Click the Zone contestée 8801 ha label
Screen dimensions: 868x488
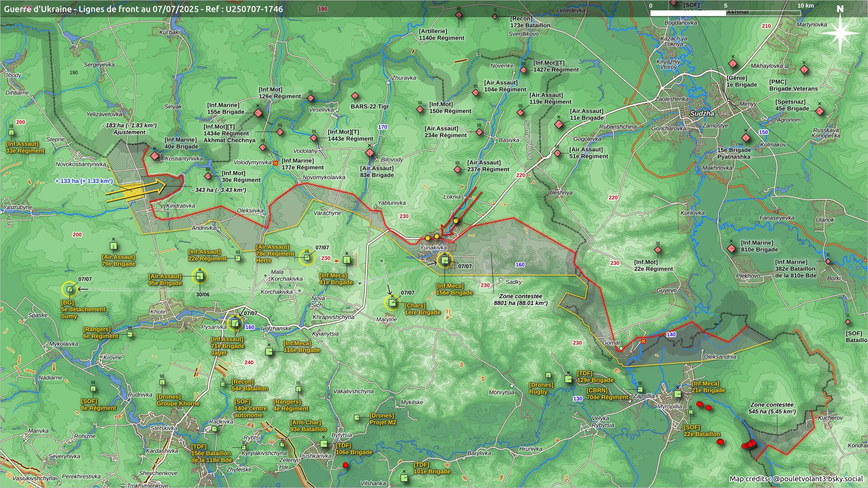coord(521,300)
